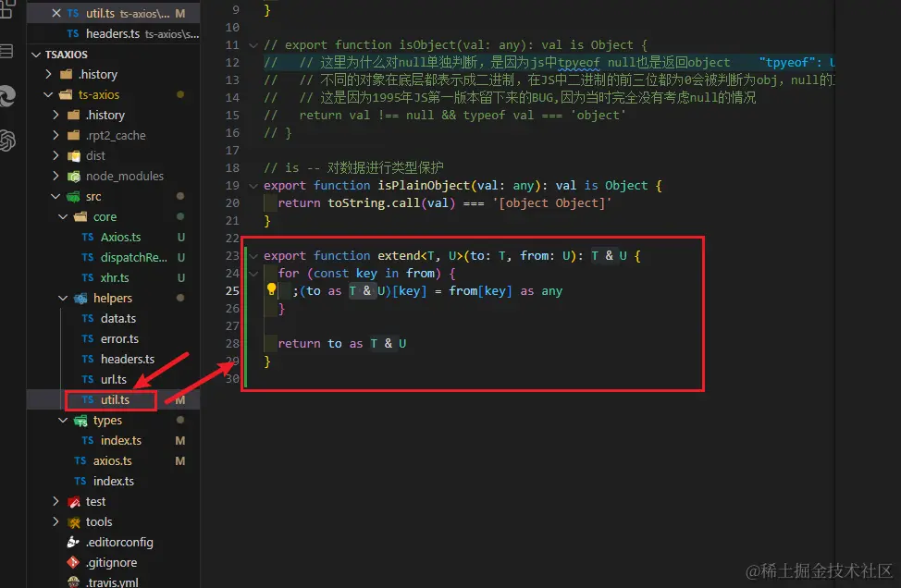Screen dimensions: 901x588
Task: Click the TypeScript icon beside Axios.ts
Action: pos(88,238)
